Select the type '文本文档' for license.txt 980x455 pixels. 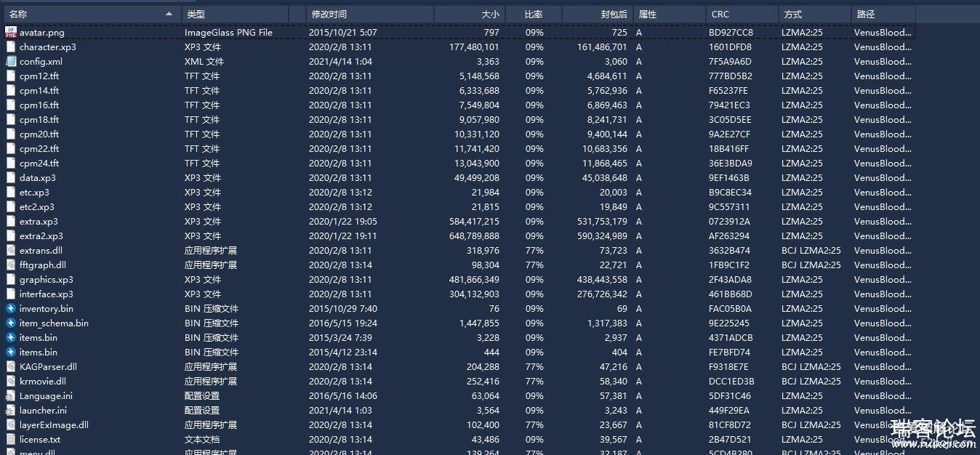[x=202, y=439]
